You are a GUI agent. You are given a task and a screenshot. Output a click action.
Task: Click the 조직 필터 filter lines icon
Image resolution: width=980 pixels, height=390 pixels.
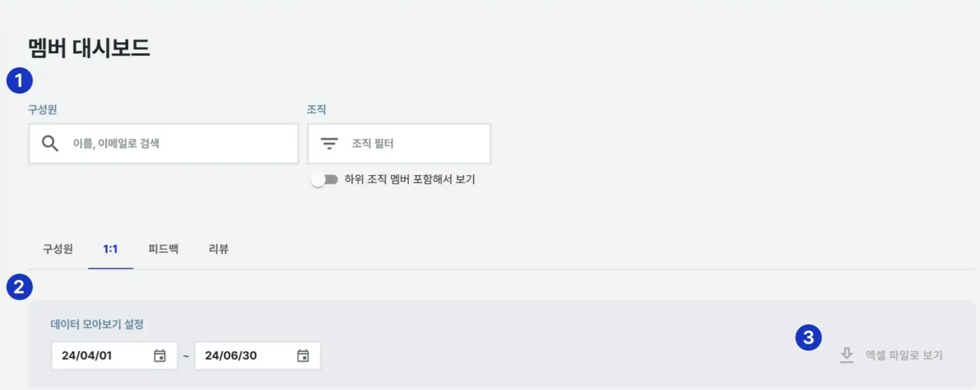(x=329, y=143)
